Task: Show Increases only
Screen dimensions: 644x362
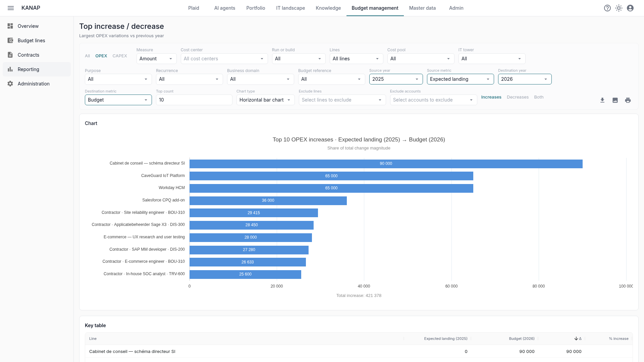Action: (x=491, y=97)
